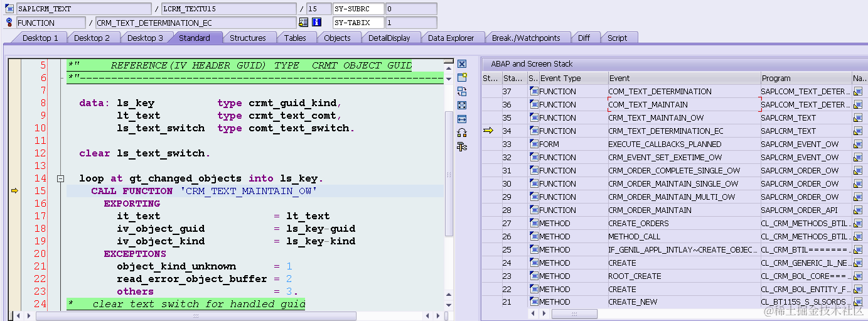Click navigation icon in row 23 ROOT_CREATE
This screenshot has width=868, height=321.
click(x=858, y=276)
